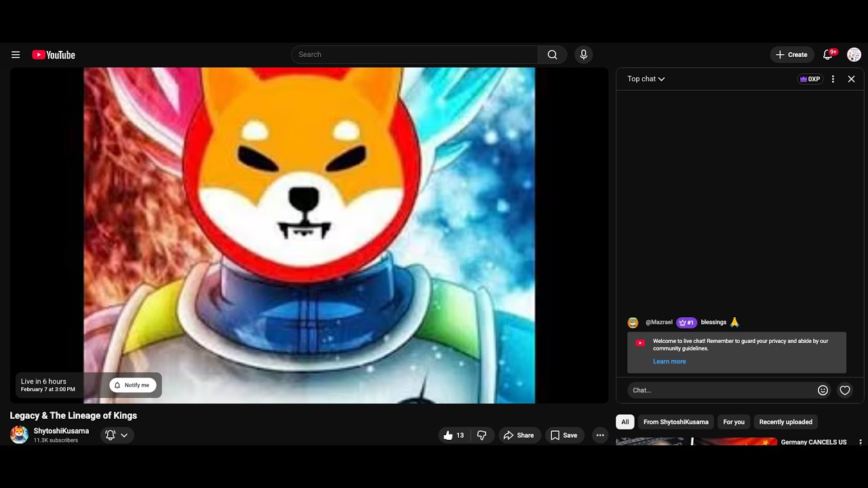Type in the Chat message field
The width and height of the screenshot is (868, 488).
tap(722, 390)
